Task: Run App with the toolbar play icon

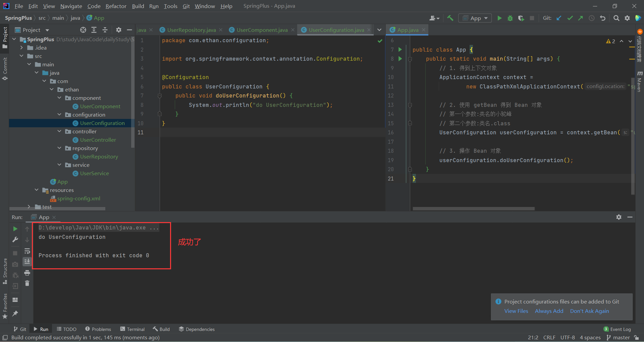Action: [499, 18]
